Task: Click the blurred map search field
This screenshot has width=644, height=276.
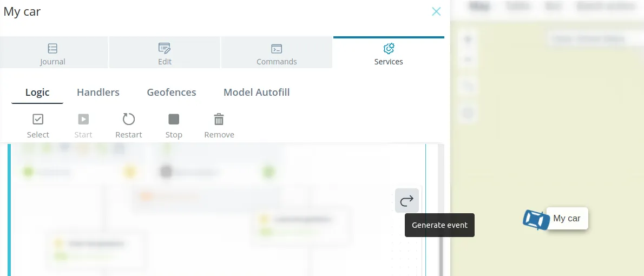Action: [592, 39]
